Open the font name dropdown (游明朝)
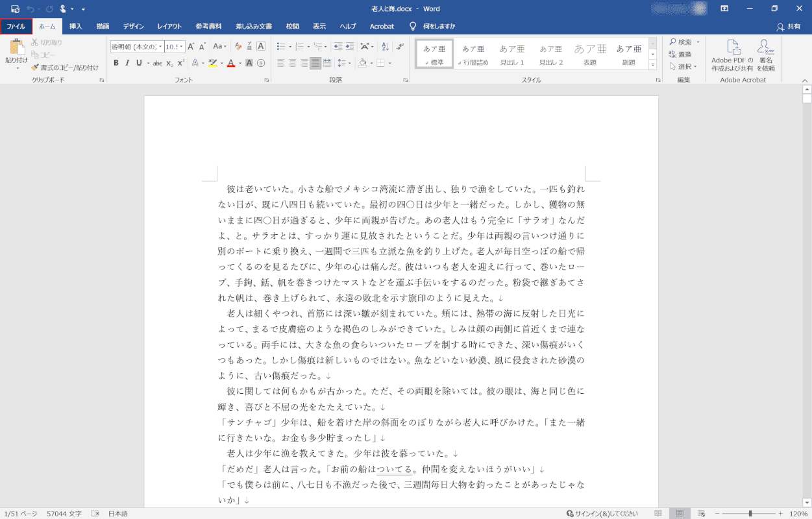Viewport: 812px width, 519px height. click(160, 46)
